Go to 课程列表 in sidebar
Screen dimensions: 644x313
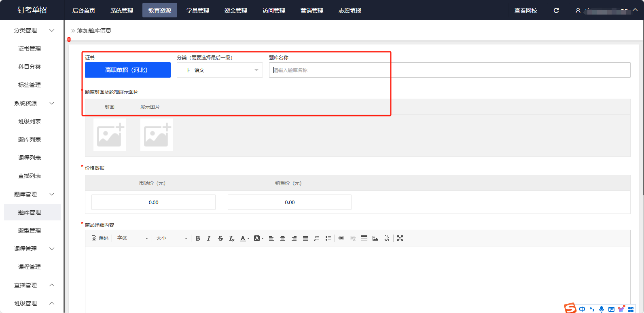(x=30, y=158)
